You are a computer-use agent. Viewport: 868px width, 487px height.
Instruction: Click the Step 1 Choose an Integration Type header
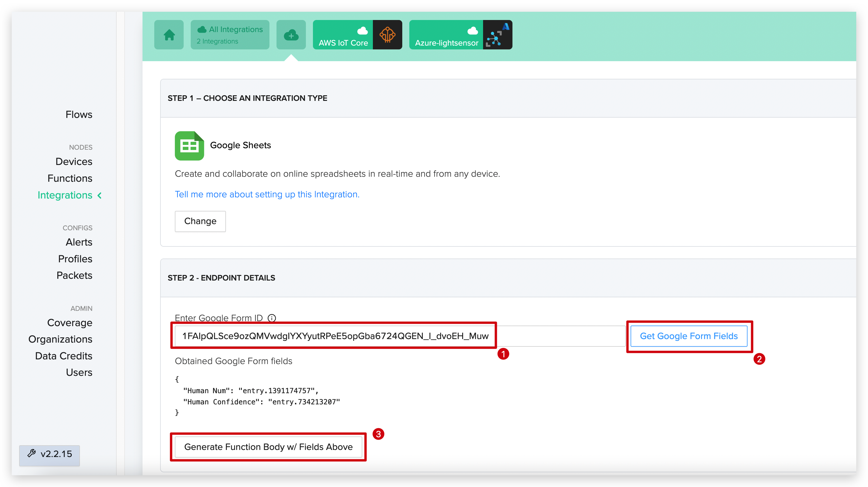coord(247,98)
